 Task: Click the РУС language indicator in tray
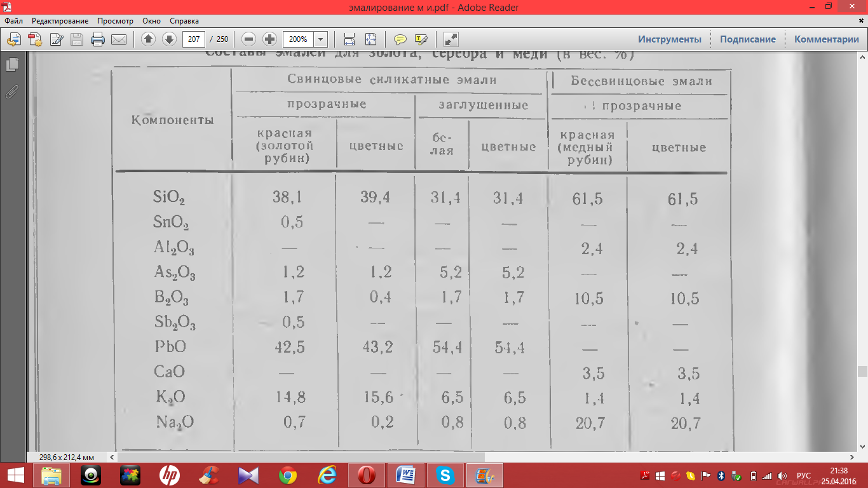pos(804,476)
